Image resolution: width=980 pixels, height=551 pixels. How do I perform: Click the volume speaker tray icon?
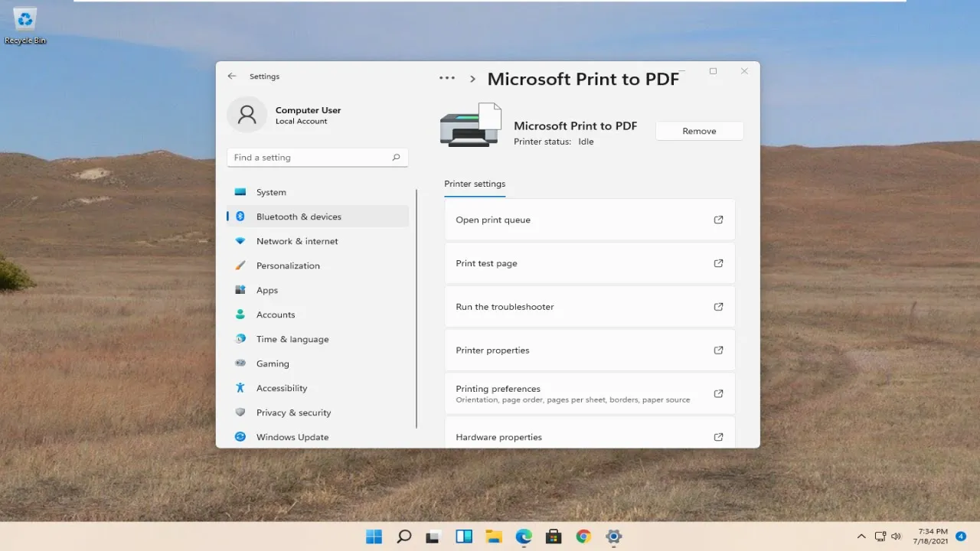click(x=897, y=536)
